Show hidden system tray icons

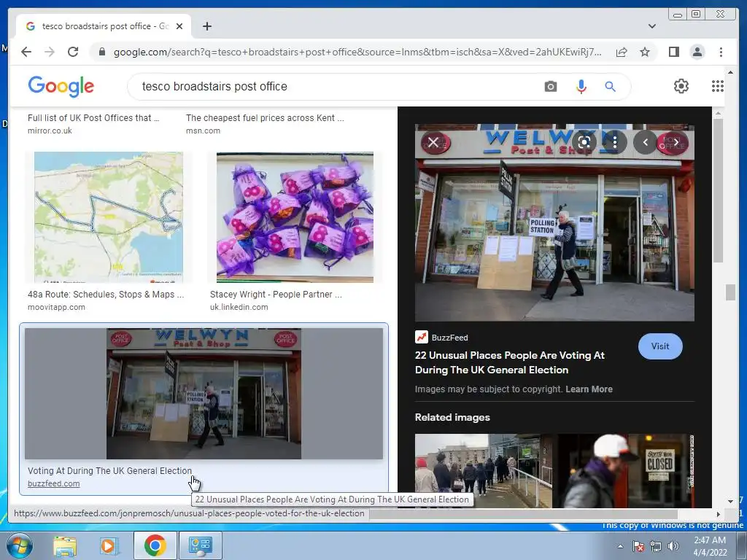[x=620, y=546]
